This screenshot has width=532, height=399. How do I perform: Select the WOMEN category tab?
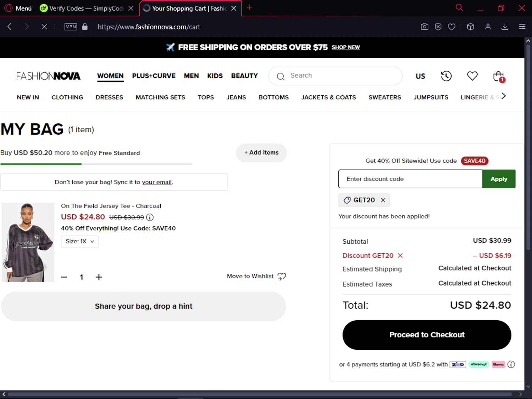[110, 76]
